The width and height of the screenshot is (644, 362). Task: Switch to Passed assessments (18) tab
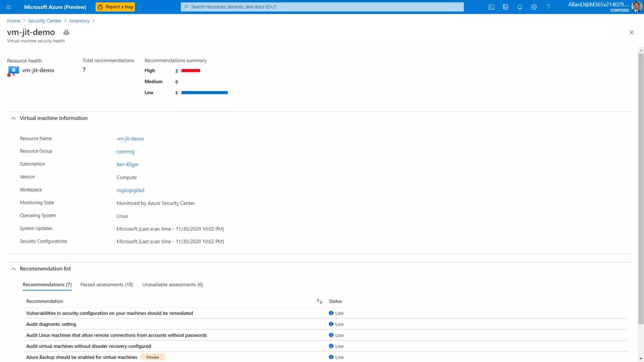(x=106, y=284)
